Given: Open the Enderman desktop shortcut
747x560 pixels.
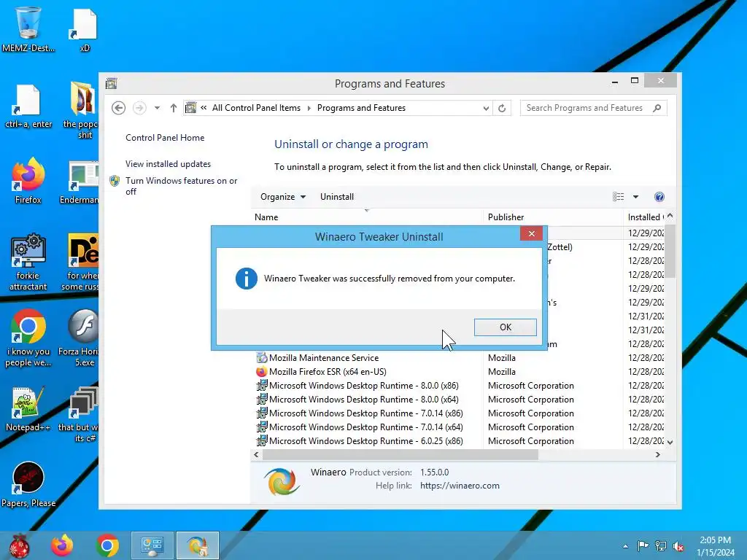Looking at the screenshot, I should [x=80, y=182].
